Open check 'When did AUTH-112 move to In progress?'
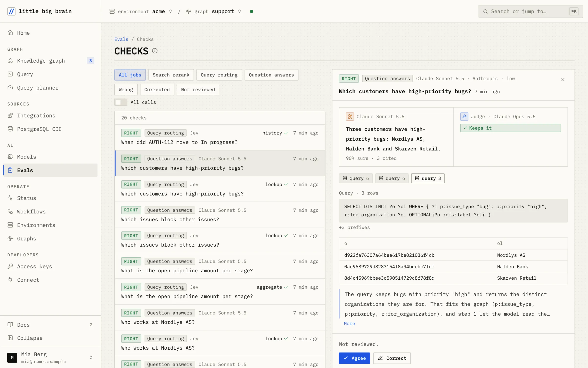 tap(220, 137)
